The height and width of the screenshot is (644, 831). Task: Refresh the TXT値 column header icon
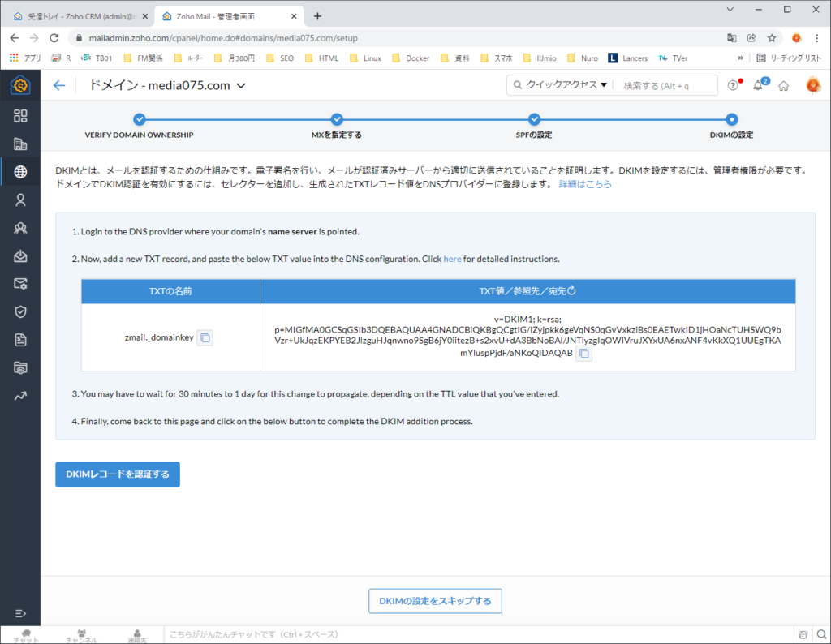[x=571, y=290]
